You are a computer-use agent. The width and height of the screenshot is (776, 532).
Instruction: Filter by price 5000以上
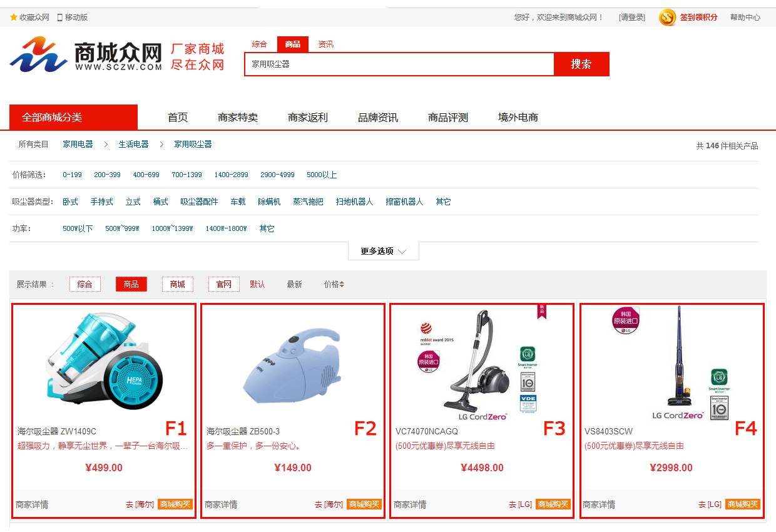pyautogui.click(x=322, y=175)
